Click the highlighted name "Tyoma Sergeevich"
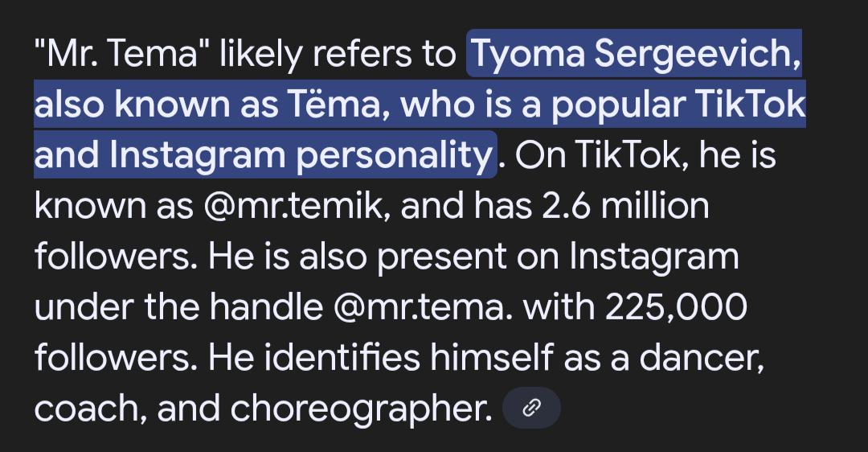Screen dimensions: 868x452 click(634, 55)
